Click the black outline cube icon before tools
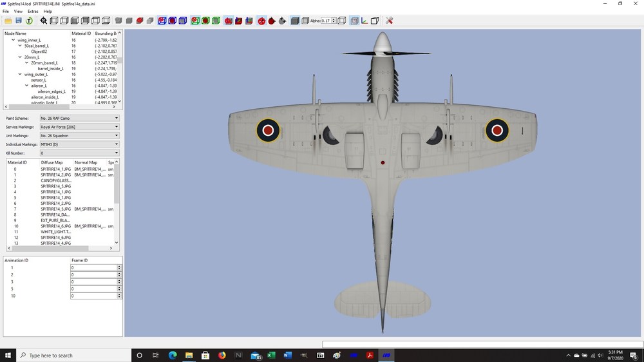 pyautogui.click(x=375, y=21)
